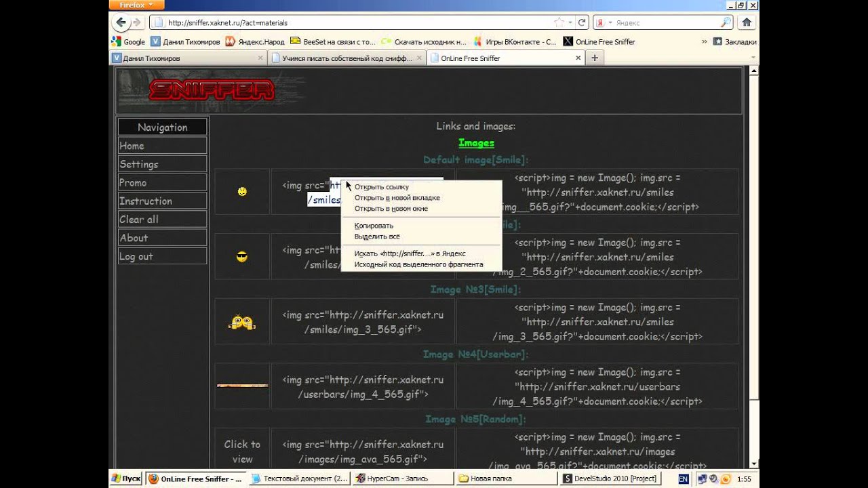Viewport: 868px width, 488px height.
Task: Click img_4_565.gif userbars script code
Action: click(597, 386)
